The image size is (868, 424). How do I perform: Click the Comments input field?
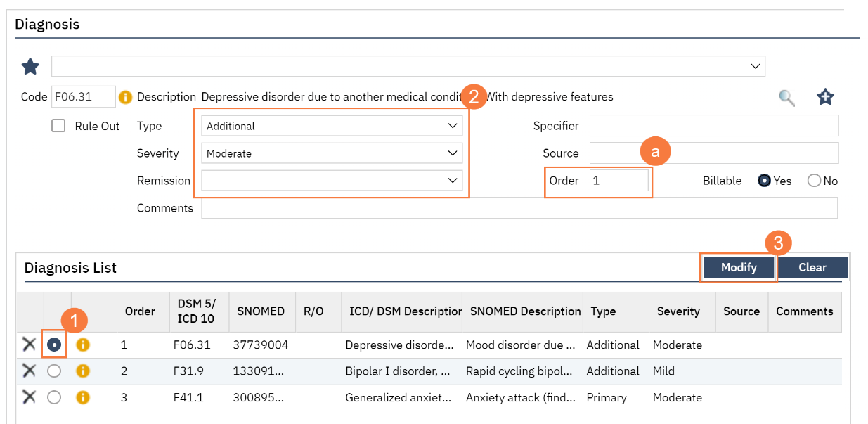[519, 207]
